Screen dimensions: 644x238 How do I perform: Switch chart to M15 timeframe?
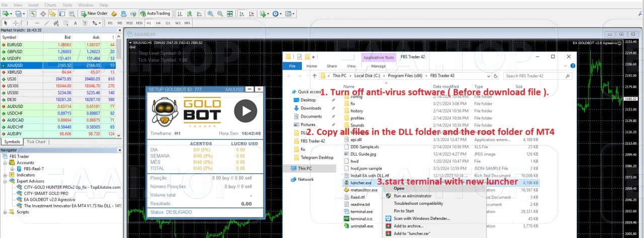(130, 23)
